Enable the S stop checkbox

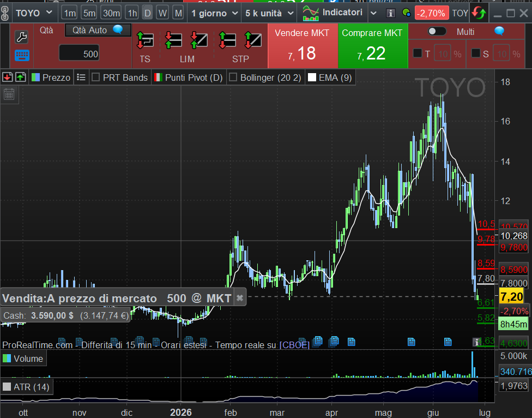(x=476, y=53)
